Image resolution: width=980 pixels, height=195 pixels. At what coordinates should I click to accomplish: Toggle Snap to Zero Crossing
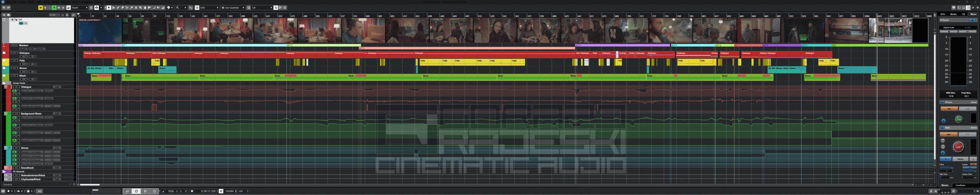[x=191, y=8]
